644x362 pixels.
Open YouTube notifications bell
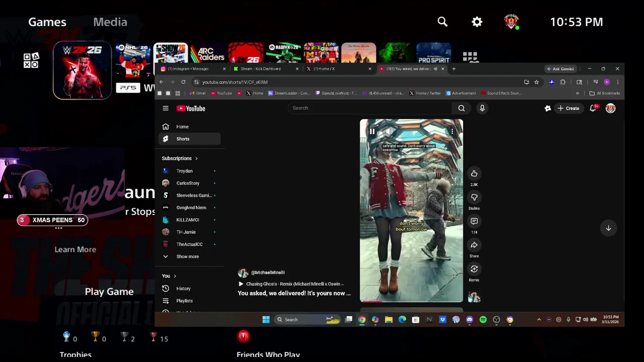593,108
